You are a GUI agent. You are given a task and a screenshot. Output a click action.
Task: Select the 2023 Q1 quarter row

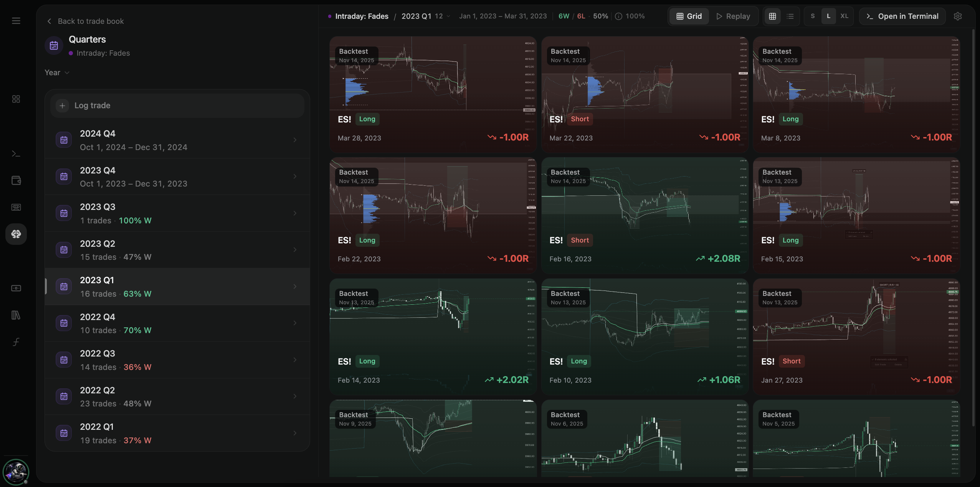click(177, 287)
